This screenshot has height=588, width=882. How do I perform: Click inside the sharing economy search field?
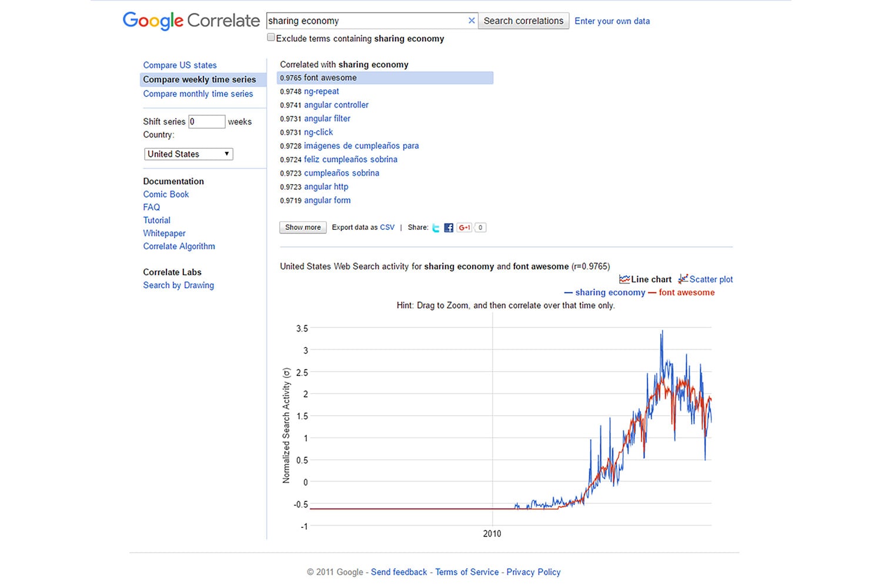point(365,21)
